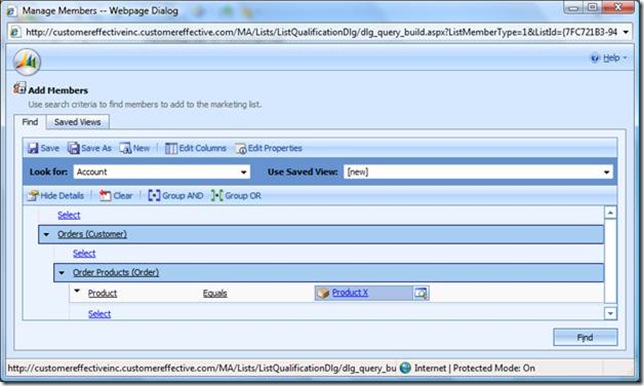Open Edit Columns
Image resolution: width=644 pixels, height=386 pixels.
coord(196,148)
